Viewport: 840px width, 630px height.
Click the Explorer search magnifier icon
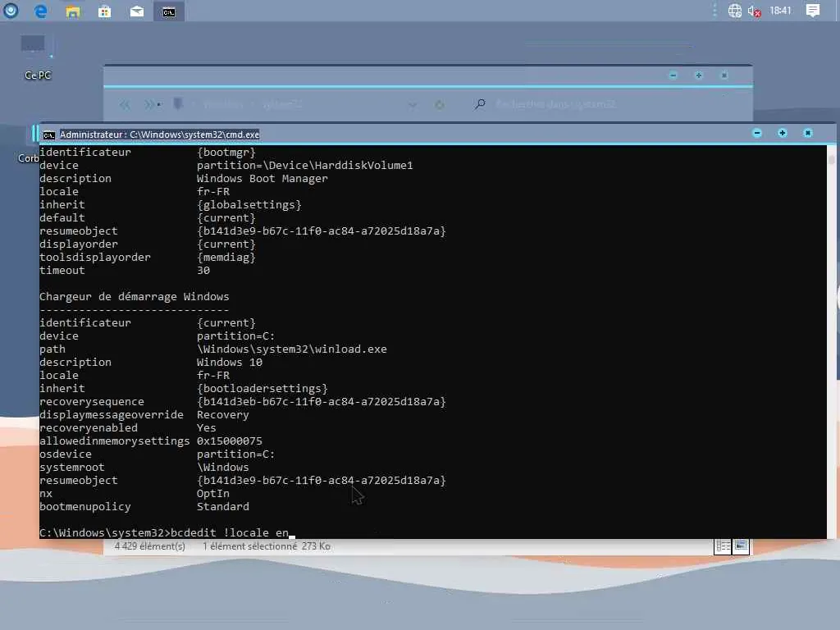(480, 104)
